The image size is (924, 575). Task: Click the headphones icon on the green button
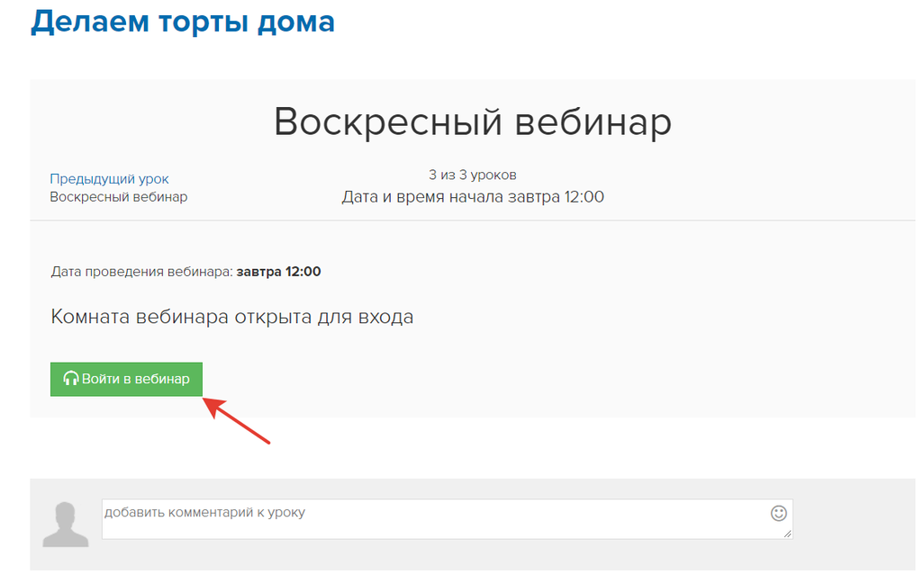pos(71,380)
